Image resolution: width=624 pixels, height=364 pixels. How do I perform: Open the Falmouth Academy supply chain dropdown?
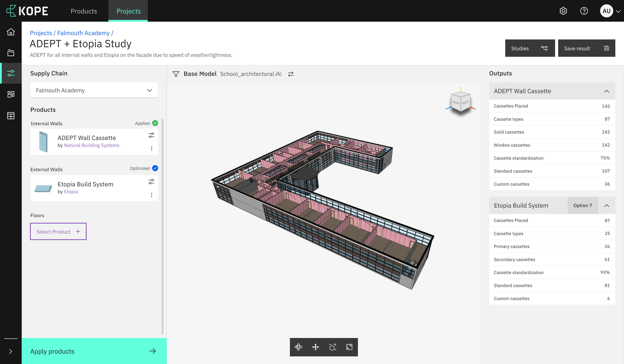coord(94,90)
